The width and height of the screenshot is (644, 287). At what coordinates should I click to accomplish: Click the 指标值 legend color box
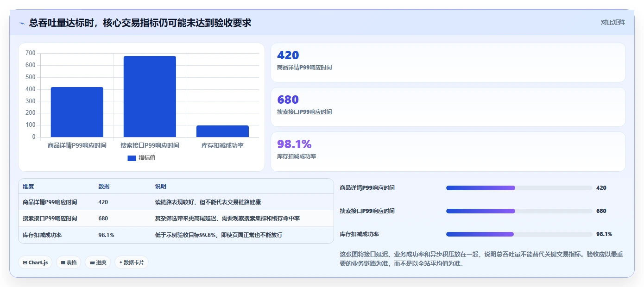[x=132, y=158]
